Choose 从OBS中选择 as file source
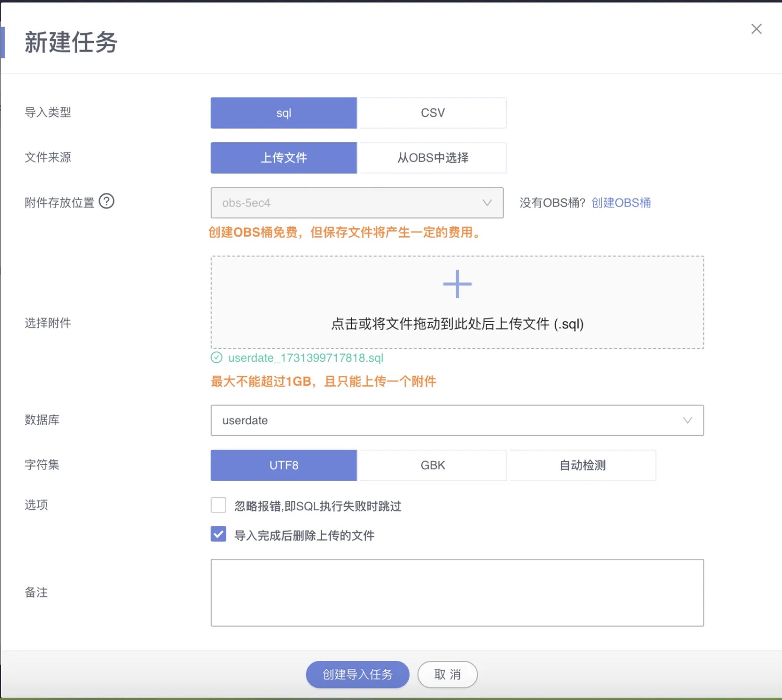Screen dimensions: 782x700 tap(433, 157)
